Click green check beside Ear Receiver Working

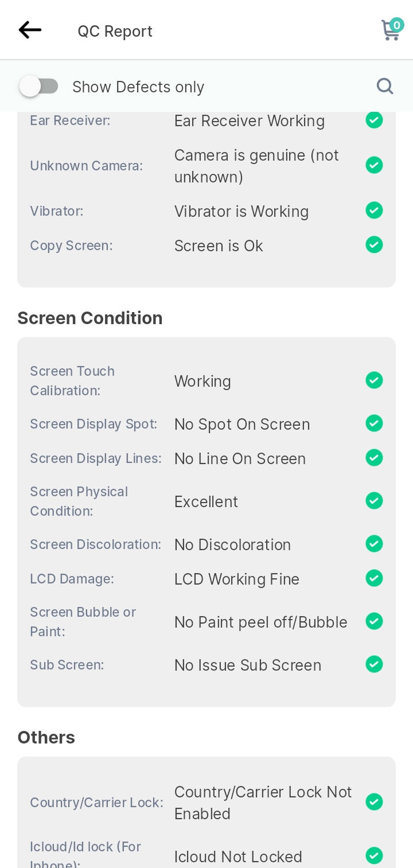[374, 120]
